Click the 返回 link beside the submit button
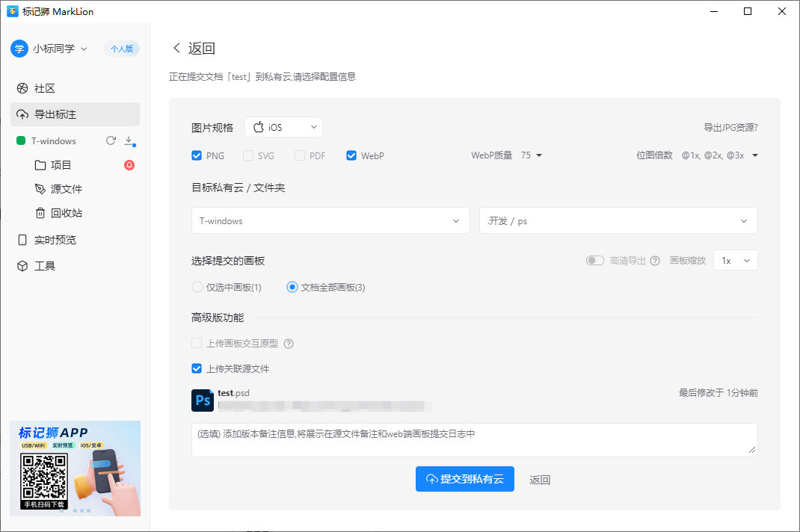 (540, 480)
